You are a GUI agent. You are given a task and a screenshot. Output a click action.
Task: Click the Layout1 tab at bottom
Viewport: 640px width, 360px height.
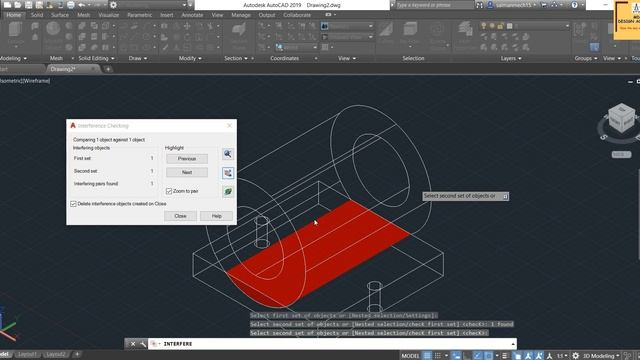(x=27, y=354)
